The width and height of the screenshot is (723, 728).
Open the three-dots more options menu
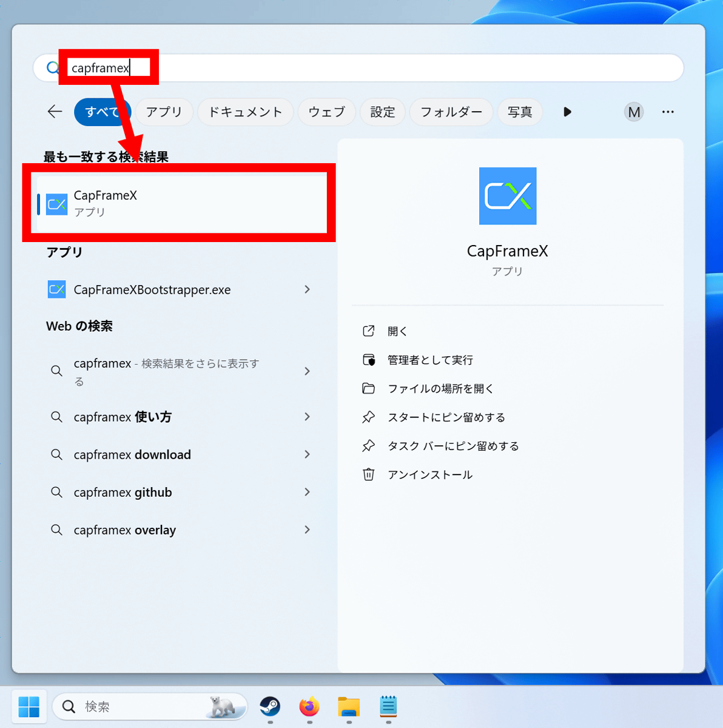[668, 112]
